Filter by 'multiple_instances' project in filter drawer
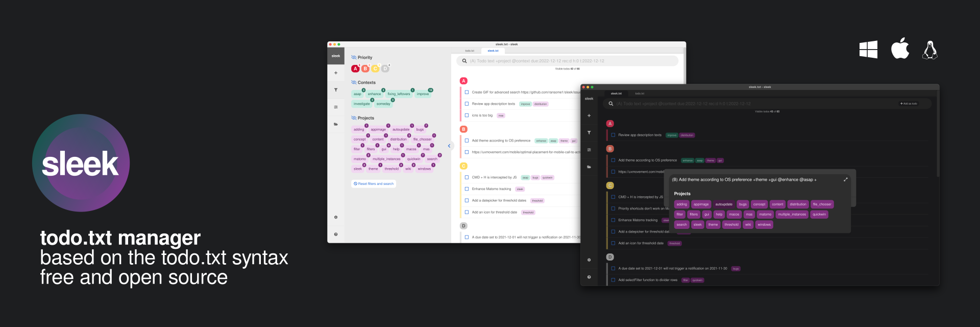The height and width of the screenshot is (327, 980). 386,159
